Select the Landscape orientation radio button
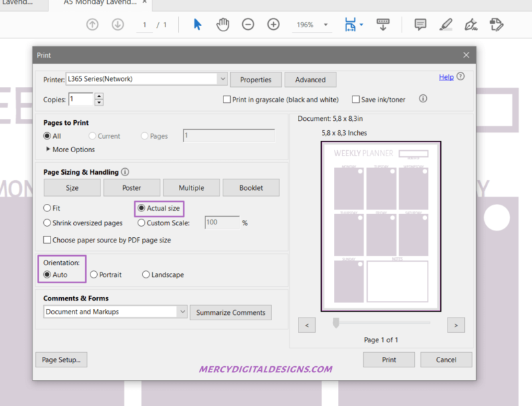532x406 pixels. tap(145, 274)
